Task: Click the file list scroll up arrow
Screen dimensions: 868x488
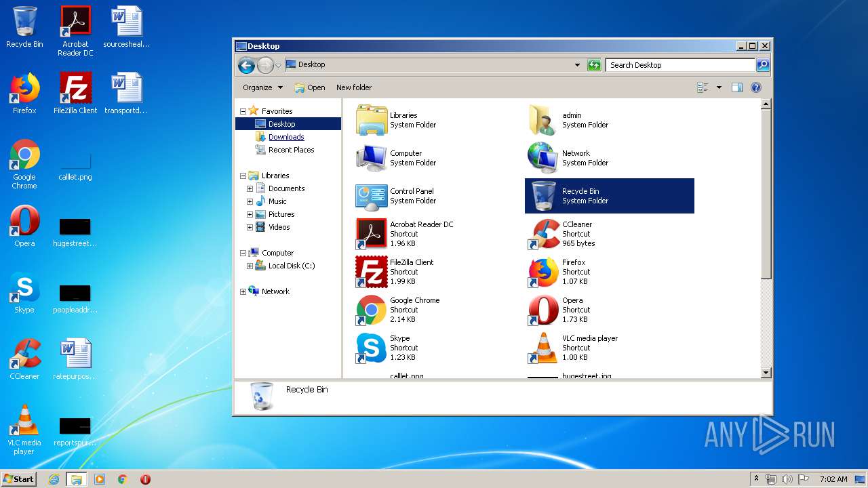Action: [766, 104]
